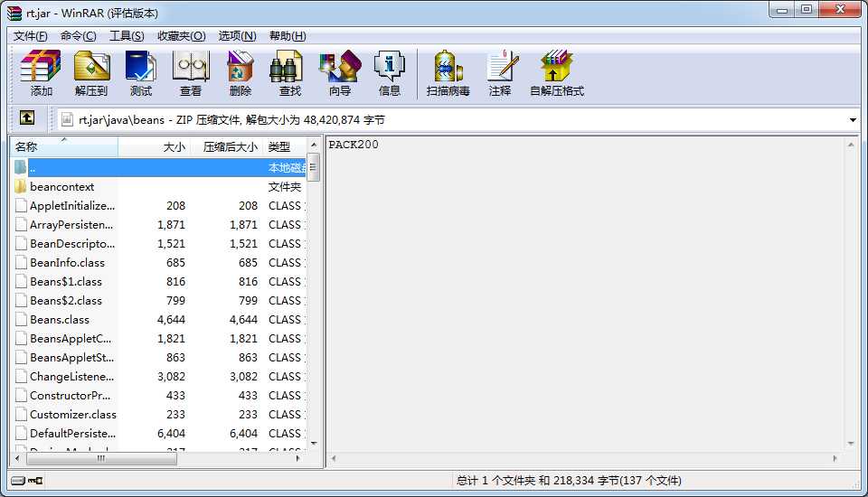
Task: Click the file list horizontal scrollbar thumb
Action: point(100,458)
